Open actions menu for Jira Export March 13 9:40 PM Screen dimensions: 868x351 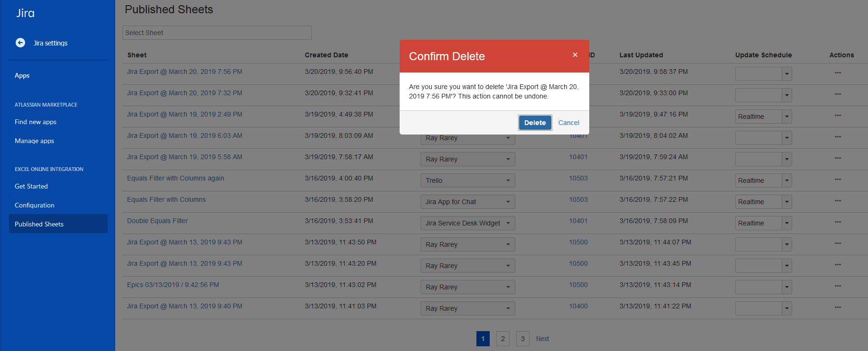pos(838,307)
